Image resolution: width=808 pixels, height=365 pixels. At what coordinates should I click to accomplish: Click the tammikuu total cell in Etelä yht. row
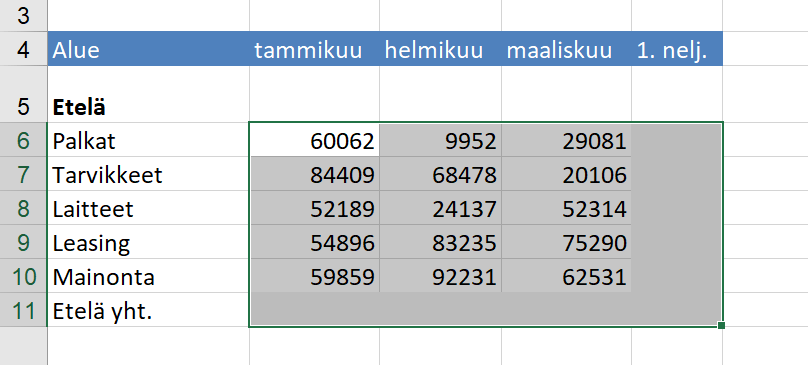(x=314, y=310)
